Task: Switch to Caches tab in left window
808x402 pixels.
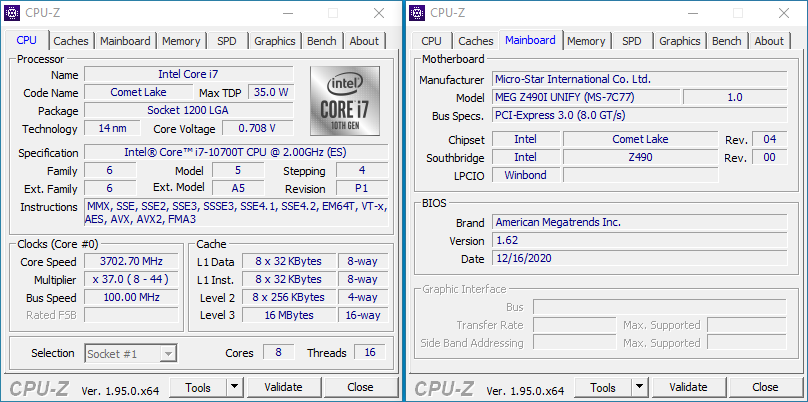Action: pyautogui.click(x=71, y=41)
